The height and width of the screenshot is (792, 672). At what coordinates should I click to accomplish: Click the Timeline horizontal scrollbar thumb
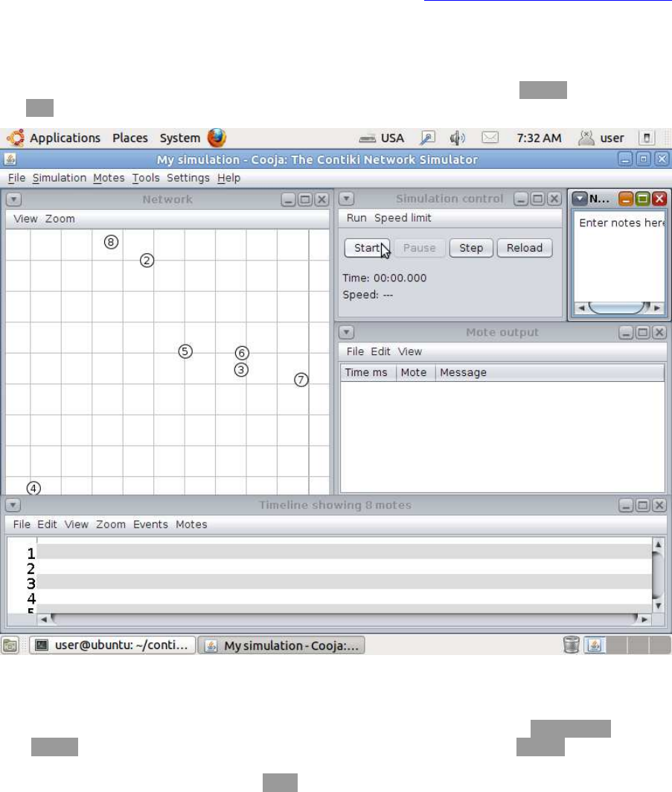pyautogui.click(x=345, y=619)
